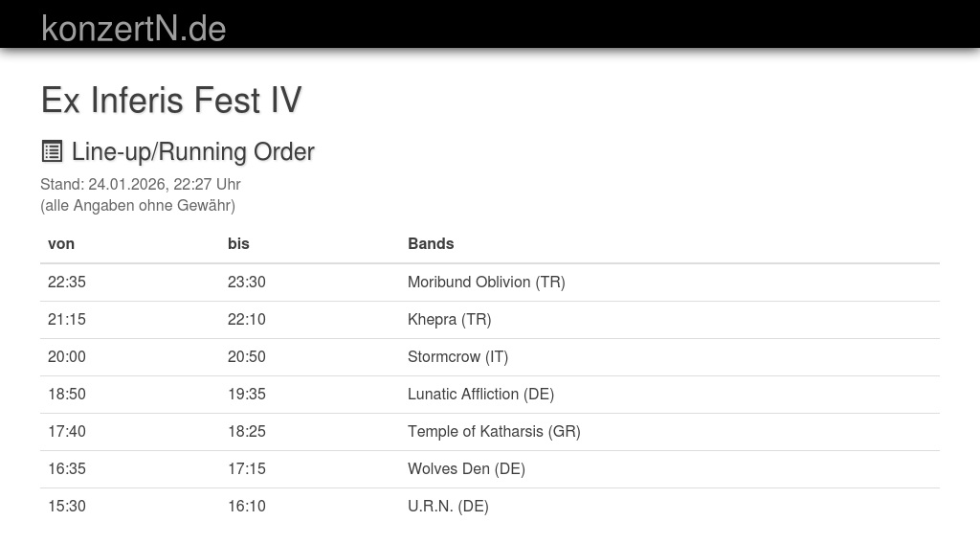
Task: Select the Moribund Oblivion (TR) band entry
Action: point(486,282)
